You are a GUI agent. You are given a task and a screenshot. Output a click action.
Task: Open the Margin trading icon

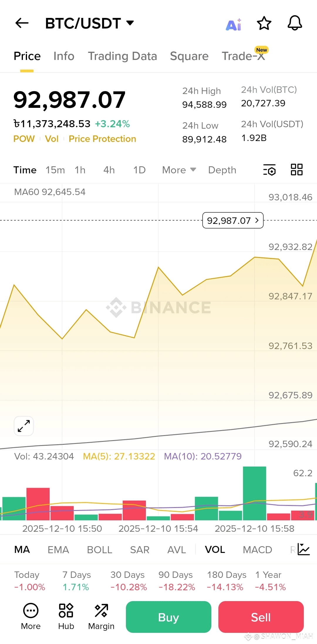[101, 616]
